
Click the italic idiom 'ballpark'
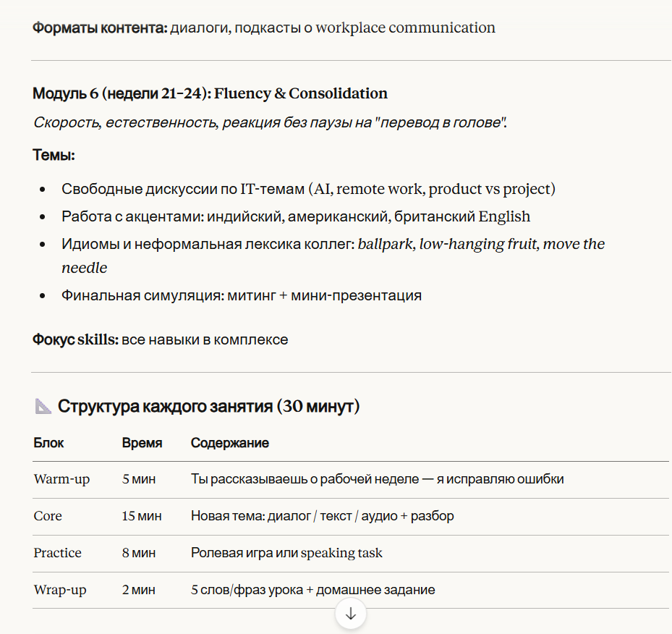click(386, 244)
